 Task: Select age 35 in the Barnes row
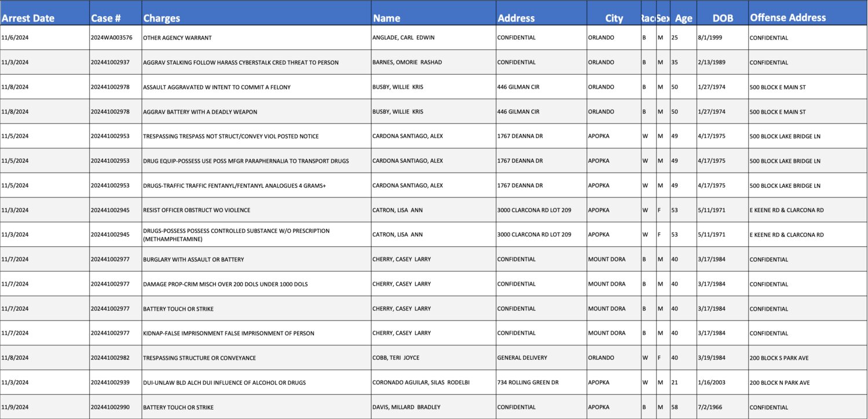683,62
